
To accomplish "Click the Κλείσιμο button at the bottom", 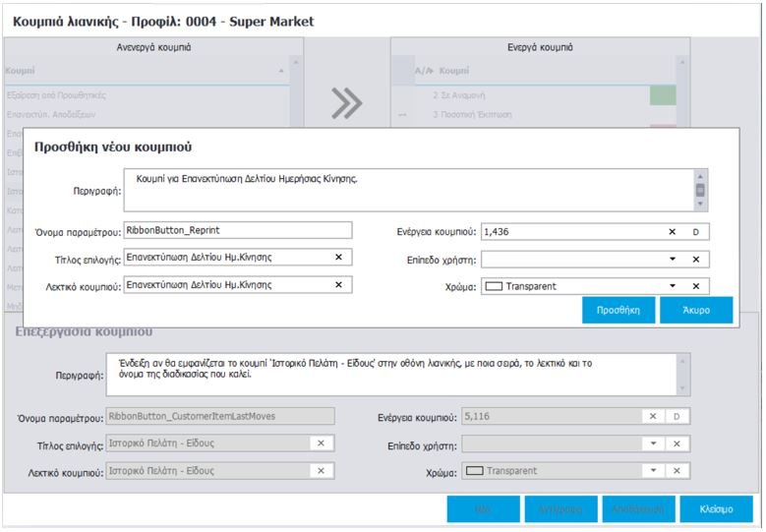I will (716, 509).
